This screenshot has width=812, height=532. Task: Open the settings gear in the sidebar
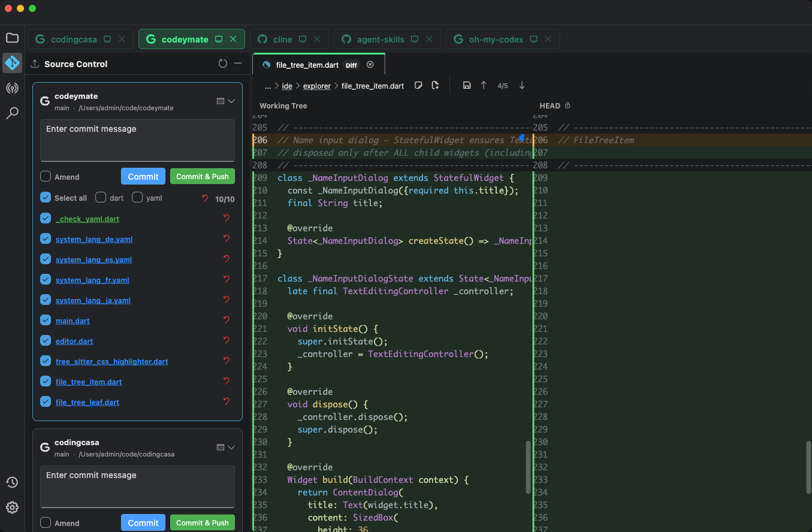click(x=12, y=507)
